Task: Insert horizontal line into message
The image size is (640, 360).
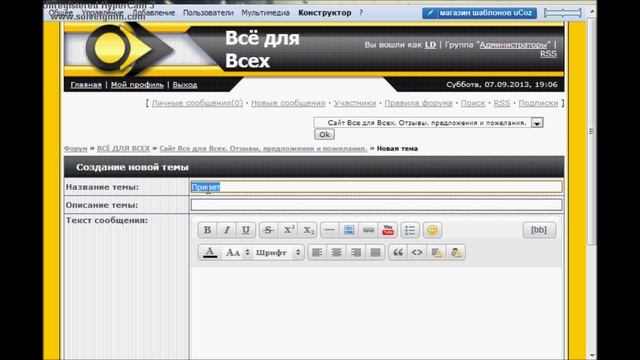Action: (329, 230)
